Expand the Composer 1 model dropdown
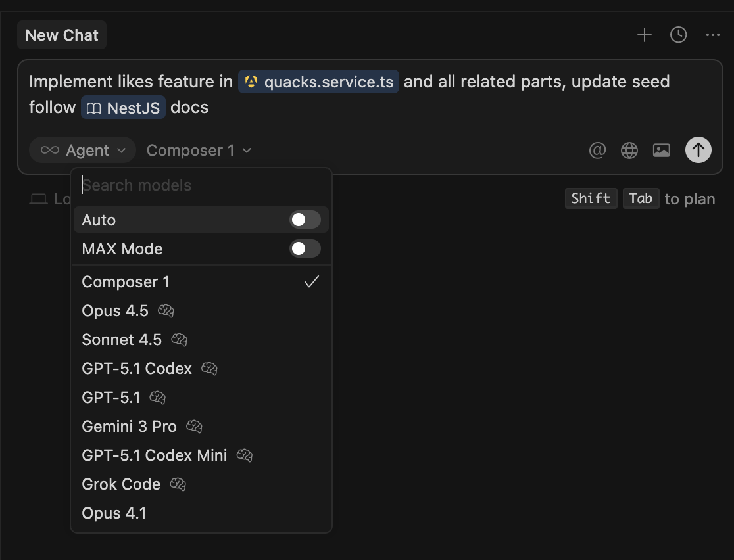The width and height of the screenshot is (734, 560). [199, 150]
